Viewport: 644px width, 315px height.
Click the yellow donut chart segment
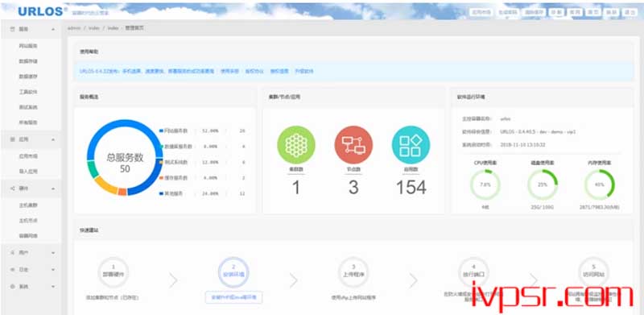click(105, 185)
